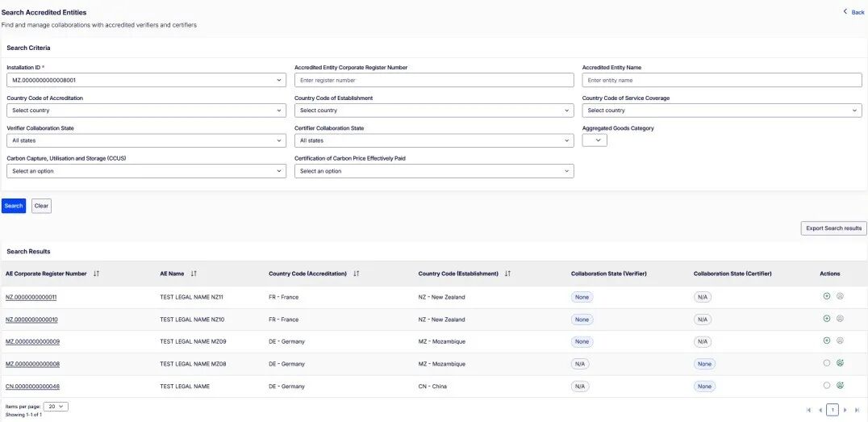868x422 pixels.
Task: Click 'TEST LEGAL NAME NZ10' cell
Action: point(192,320)
